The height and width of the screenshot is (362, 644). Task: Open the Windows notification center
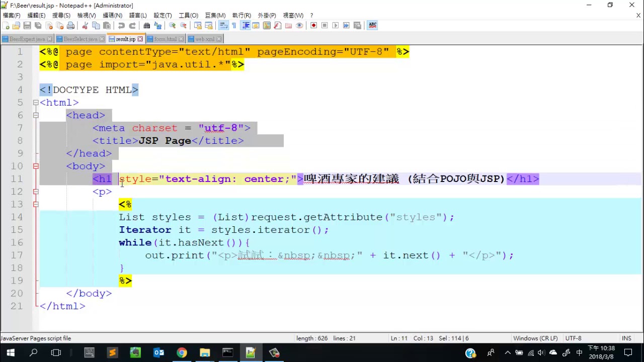pyautogui.click(x=629, y=352)
